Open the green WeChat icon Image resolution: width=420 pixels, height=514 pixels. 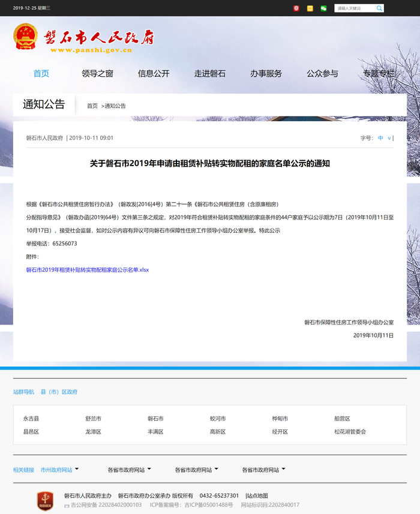pyautogui.click(x=323, y=8)
